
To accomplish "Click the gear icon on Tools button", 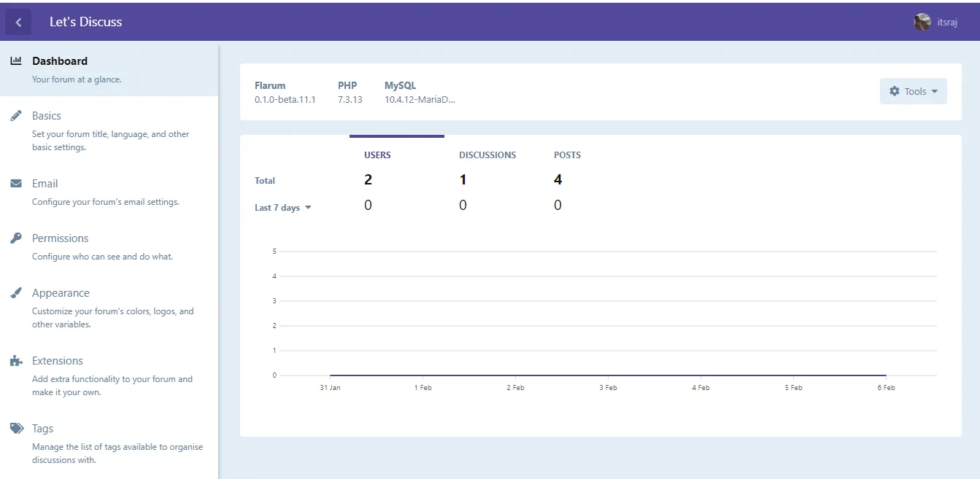I will [x=895, y=91].
